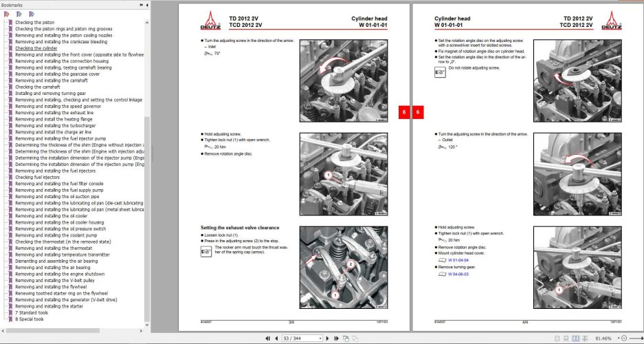Open bookmark Removing and installing the oil suction pipe
Viewport: 644px width, 344px height.
57,197
